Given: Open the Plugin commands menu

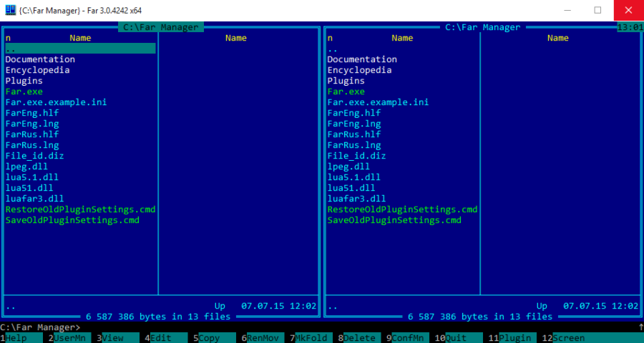Looking at the screenshot, I should click(514, 338).
